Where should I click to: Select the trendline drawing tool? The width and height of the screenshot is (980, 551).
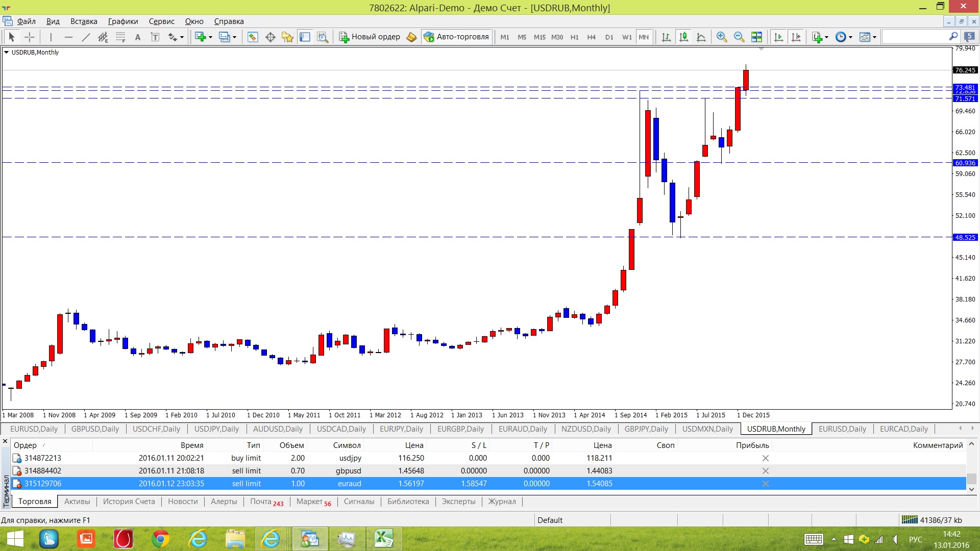click(86, 37)
